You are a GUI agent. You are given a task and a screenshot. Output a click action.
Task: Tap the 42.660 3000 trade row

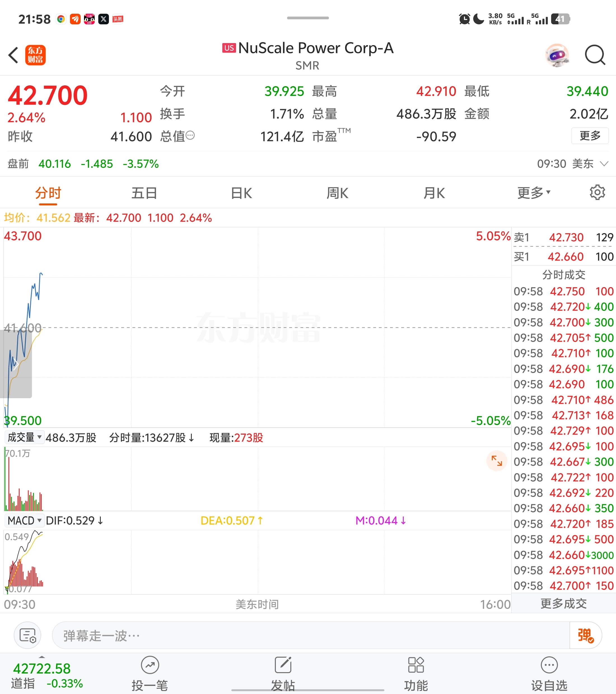click(x=563, y=555)
